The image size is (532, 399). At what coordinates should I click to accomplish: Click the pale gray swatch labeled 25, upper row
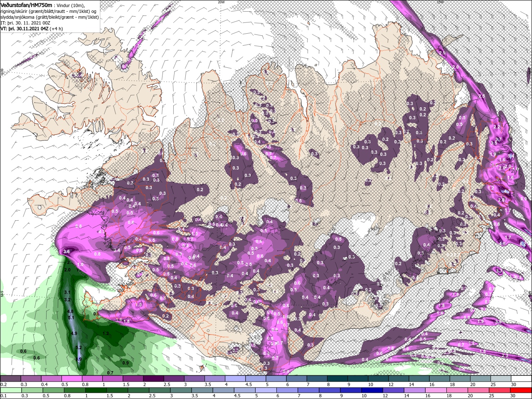(x=501, y=379)
